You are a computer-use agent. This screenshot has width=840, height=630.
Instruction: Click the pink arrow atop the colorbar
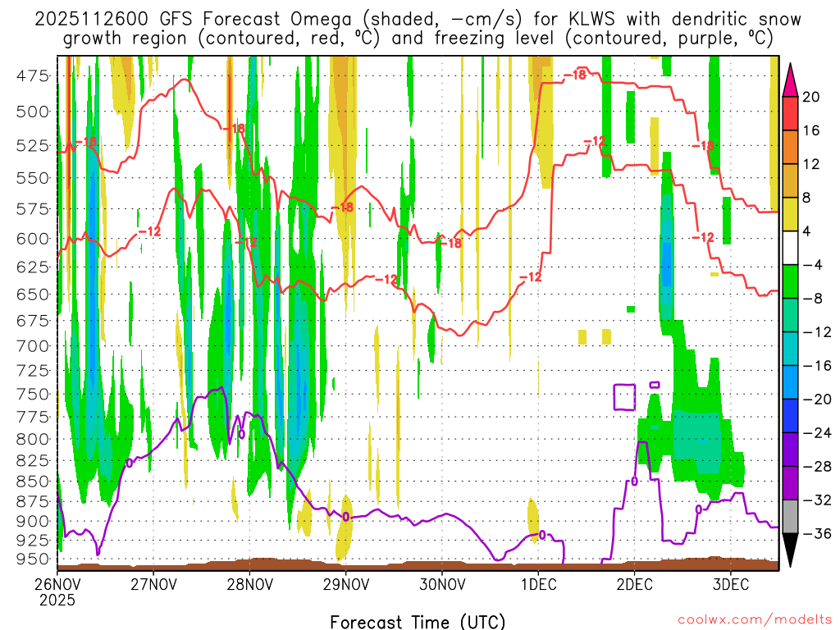point(790,80)
